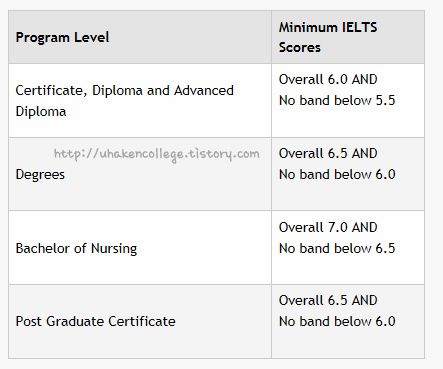The image size is (443, 369).
Task: Click No band below 6.0 in Post Graduate row
Action: [337, 321]
